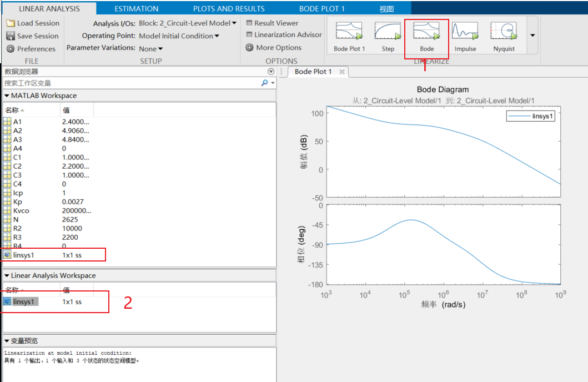Save the current analysis session
The height and width of the screenshot is (382, 588).
[x=32, y=36]
